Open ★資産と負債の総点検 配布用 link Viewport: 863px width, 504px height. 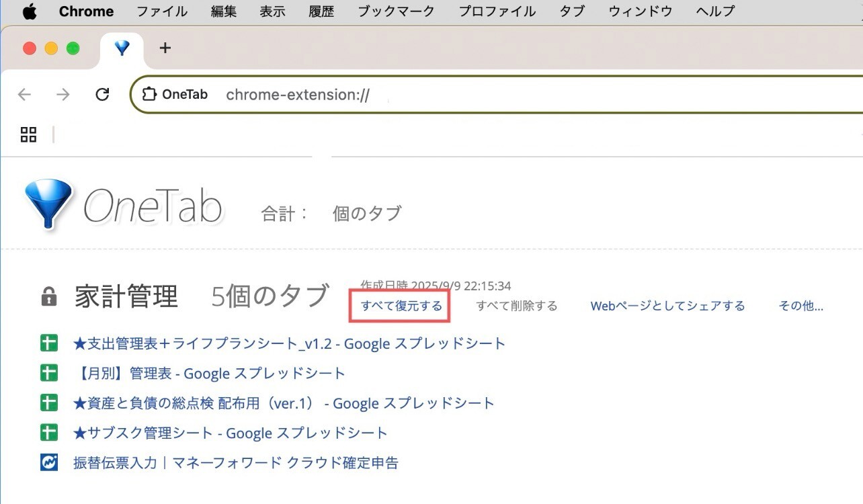coord(284,403)
